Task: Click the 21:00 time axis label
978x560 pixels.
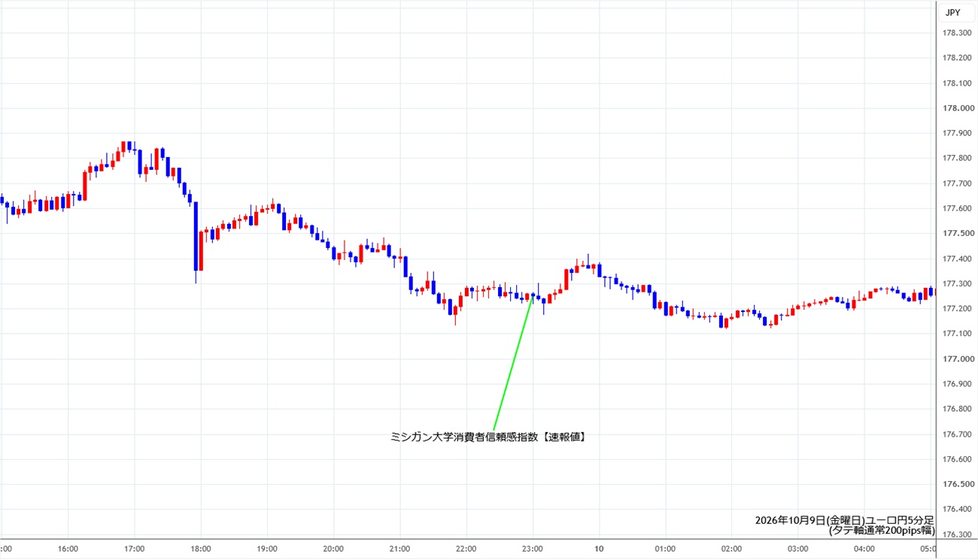Action: pos(399,549)
